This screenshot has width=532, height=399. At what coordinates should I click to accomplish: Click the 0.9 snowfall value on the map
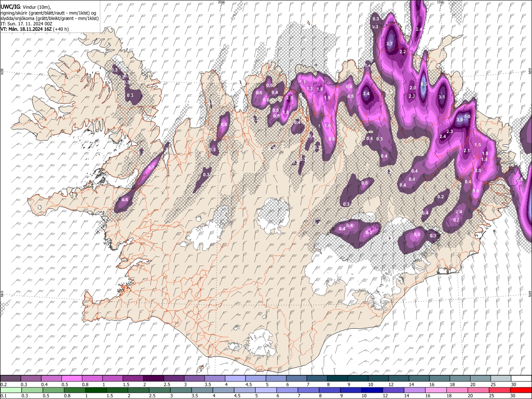[x=475, y=191]
